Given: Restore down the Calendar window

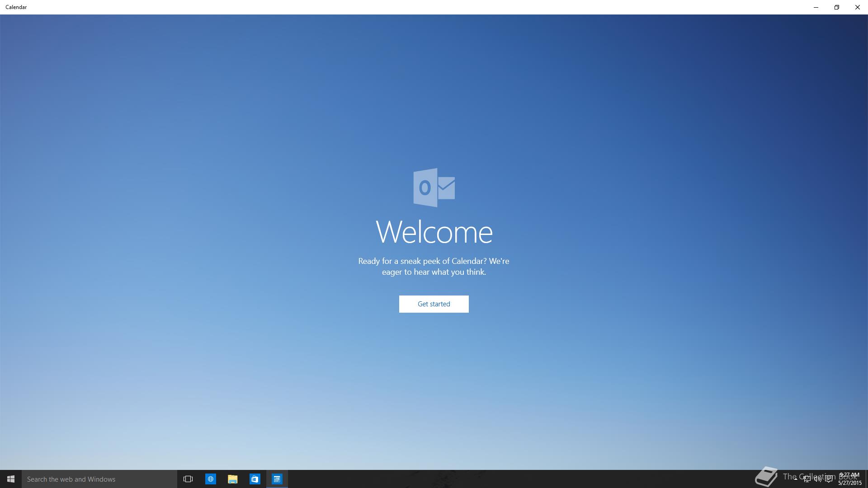Looking at the screenshot, I should tap(837, 7).
